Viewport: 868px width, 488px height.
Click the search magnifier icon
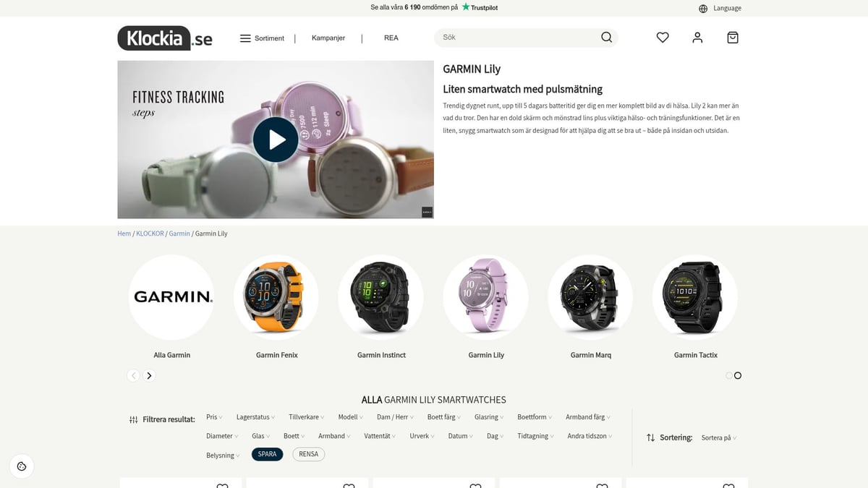pos(606,38)
